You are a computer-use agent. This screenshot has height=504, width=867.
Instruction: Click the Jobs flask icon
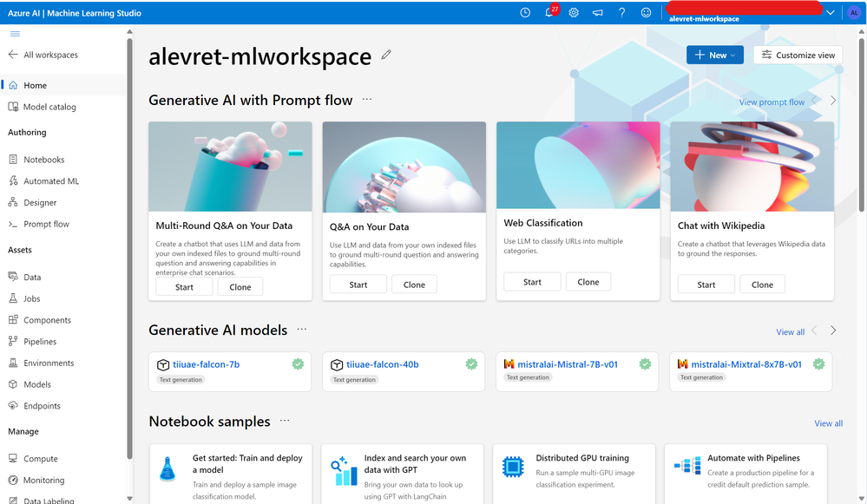point(13,298)
